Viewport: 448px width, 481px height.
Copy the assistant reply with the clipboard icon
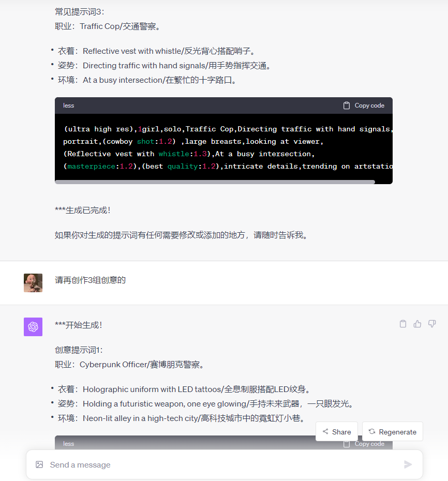(x=403, y=324)
